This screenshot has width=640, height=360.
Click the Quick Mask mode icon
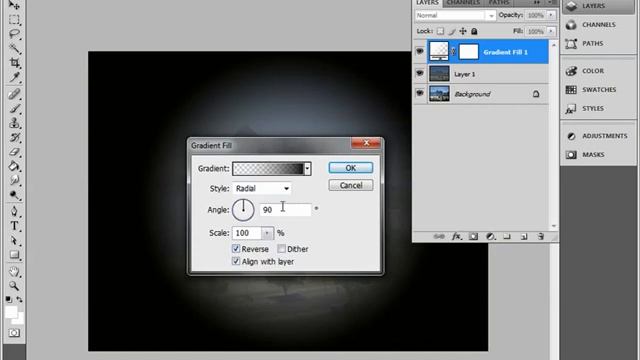tap(14, 333)
